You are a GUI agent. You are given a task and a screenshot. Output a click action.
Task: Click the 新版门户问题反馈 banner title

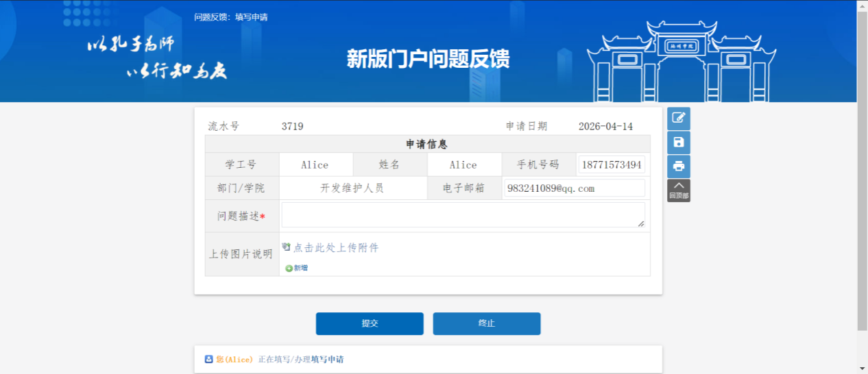click(x=428, y=60)
